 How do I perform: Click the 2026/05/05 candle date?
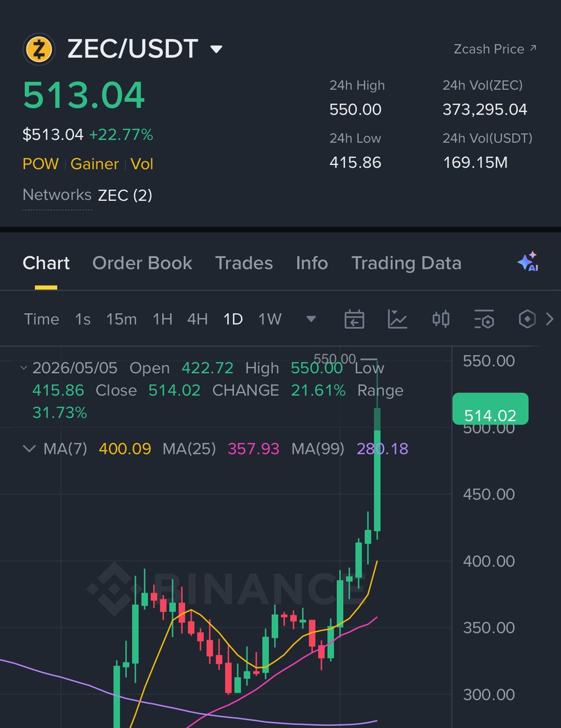pos(75,368)
